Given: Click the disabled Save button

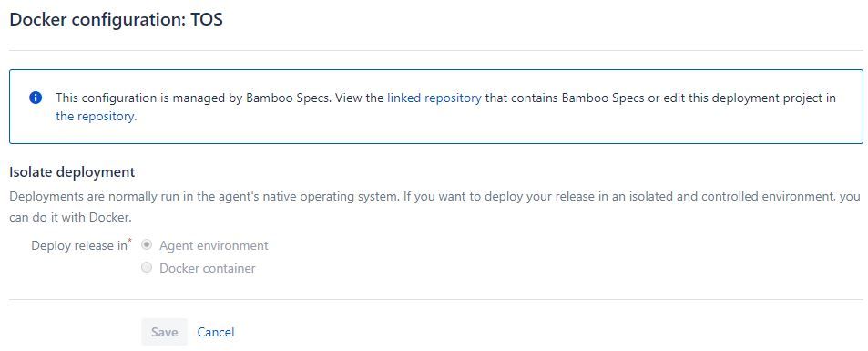Looking at the screenshot, I should [x=165, y=332].
